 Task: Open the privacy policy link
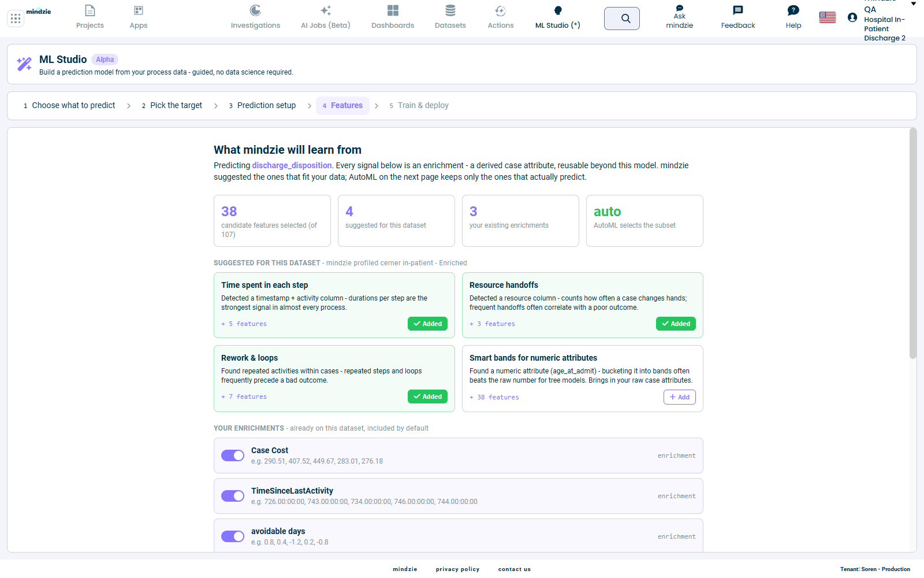pos(458,569)
